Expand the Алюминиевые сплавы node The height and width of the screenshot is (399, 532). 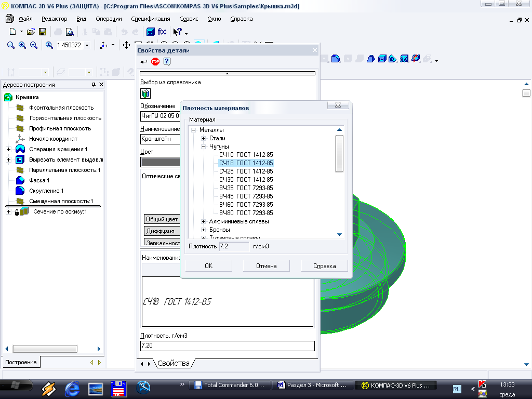coord(203,221)
